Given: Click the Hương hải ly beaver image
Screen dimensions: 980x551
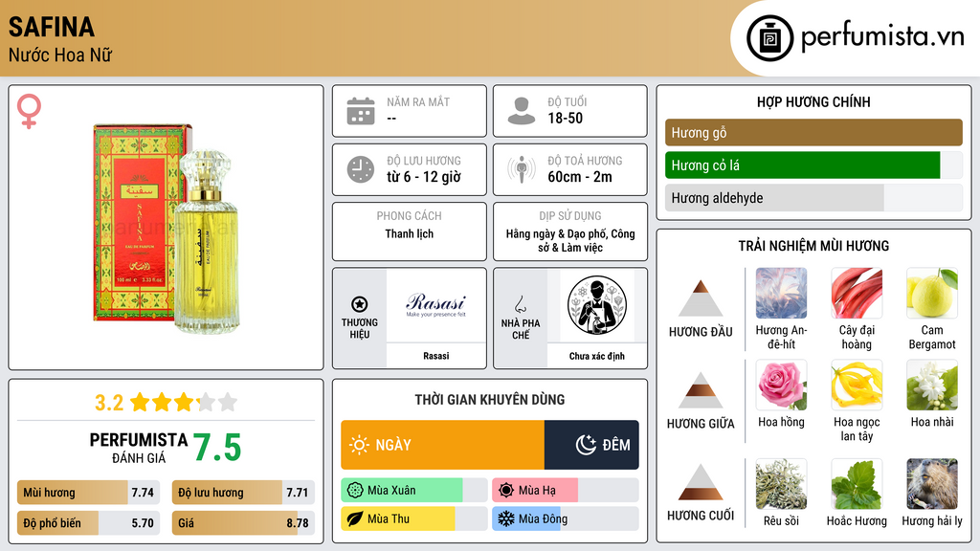Looking at the screenshot, I should [932, 484].
